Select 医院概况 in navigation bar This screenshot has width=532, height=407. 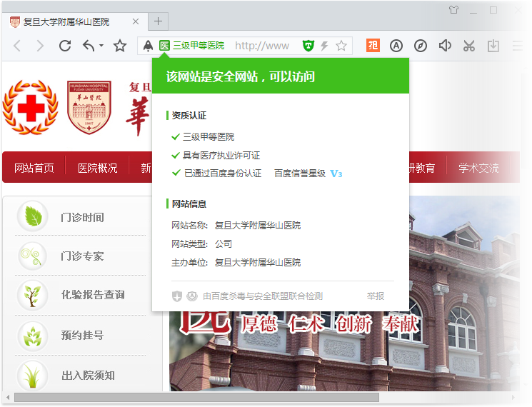(x=97, y=168)
